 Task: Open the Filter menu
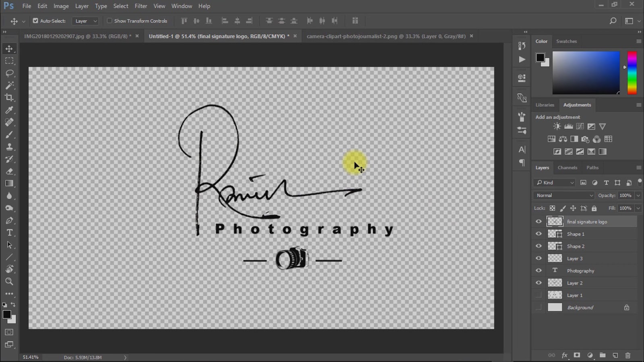[x=140, y=6]
